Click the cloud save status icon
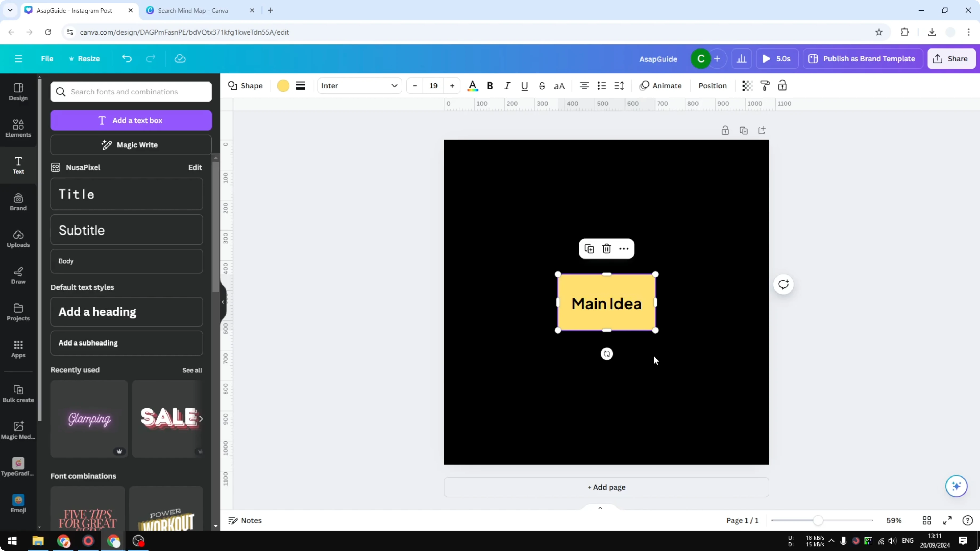980x551 pixels. (180, 59)
